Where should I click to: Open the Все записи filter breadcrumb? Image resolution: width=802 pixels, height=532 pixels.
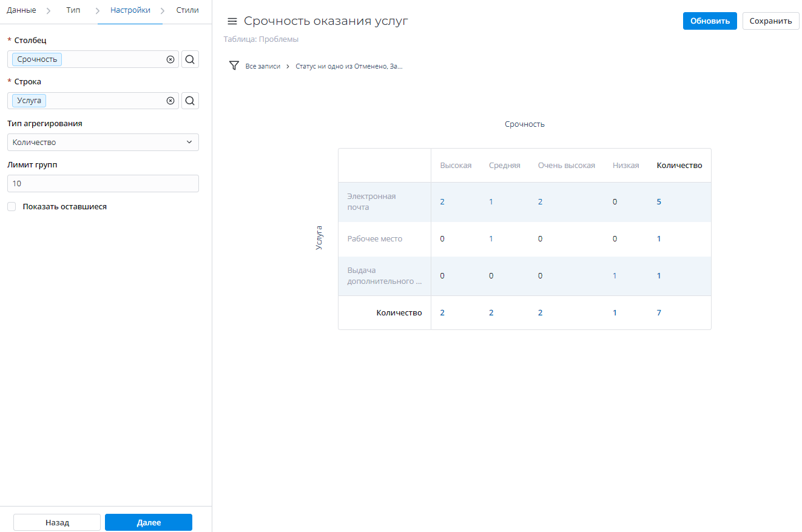[263, 66]
